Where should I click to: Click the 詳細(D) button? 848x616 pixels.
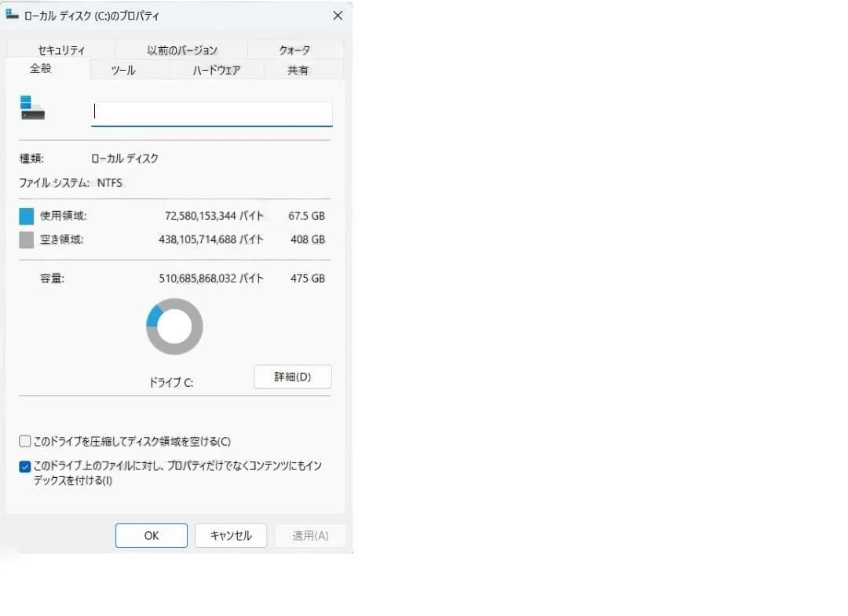pyautogui.click(x=292, y=377)
